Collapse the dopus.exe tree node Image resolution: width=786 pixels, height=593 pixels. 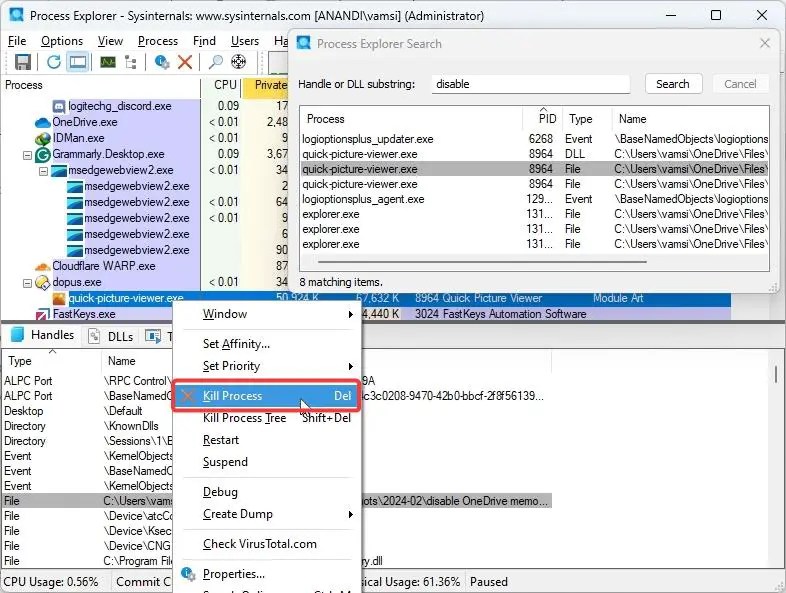click(27, 283)
